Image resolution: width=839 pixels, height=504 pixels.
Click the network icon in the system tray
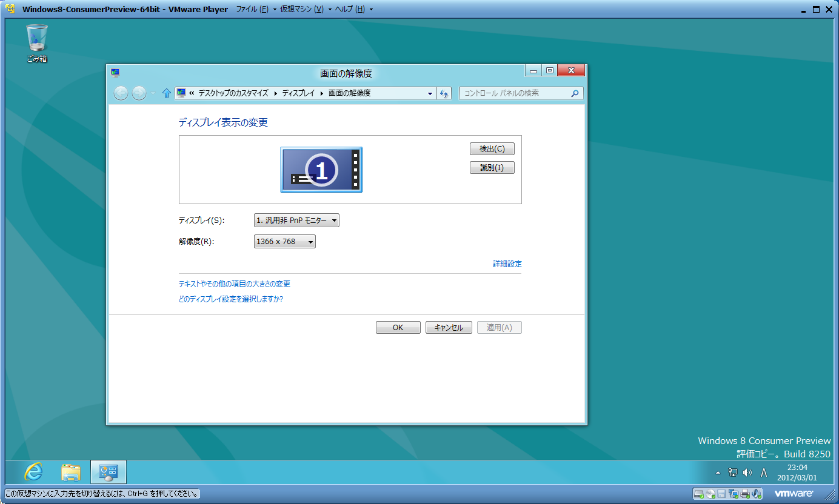coord(733,472)
